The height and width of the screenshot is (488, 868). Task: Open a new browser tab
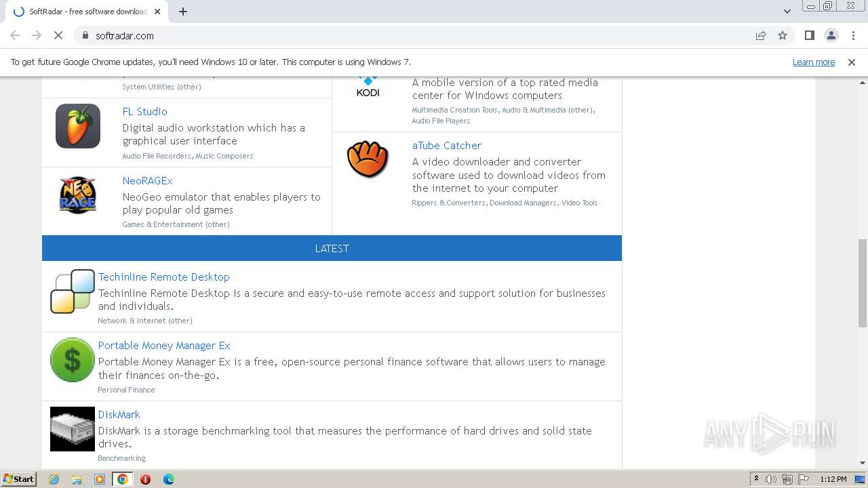pyautogui.click(x=183, y=12)
